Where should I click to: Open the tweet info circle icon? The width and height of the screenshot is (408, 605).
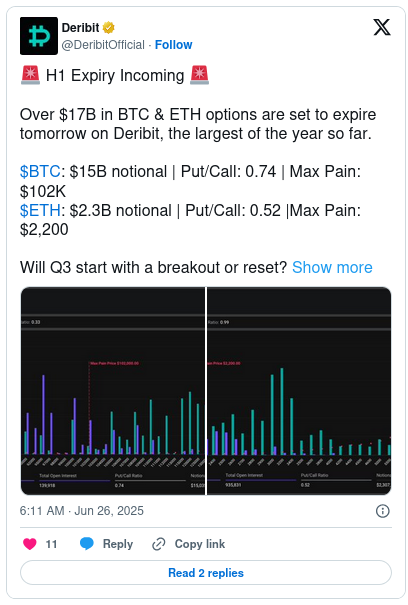pos(383,511)
